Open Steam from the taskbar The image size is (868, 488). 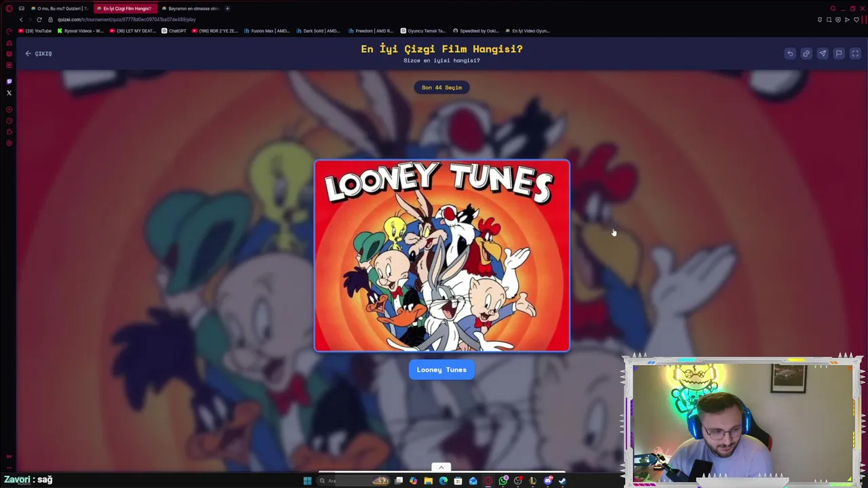(x=563, y=481)
